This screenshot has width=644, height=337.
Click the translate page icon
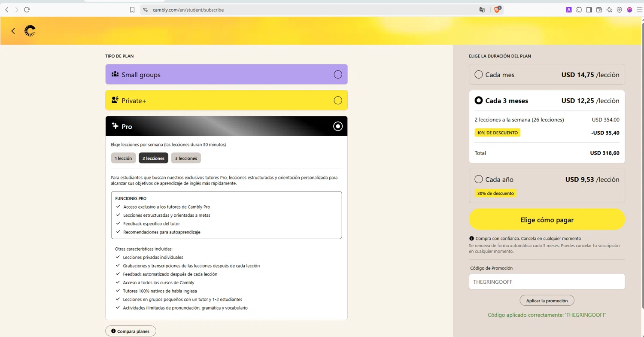pyautogui.click(x=482, y=10)
